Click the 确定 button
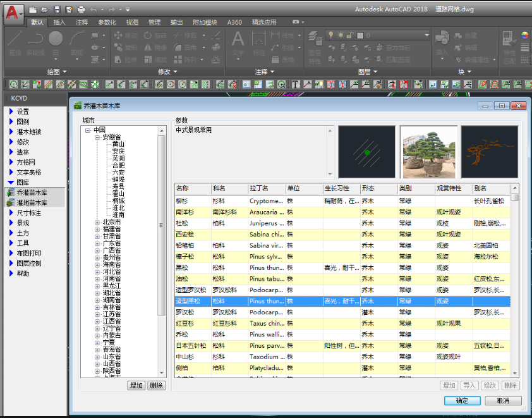Image resolution: width=532 pixels, height=418 pixels. point(462,401)
